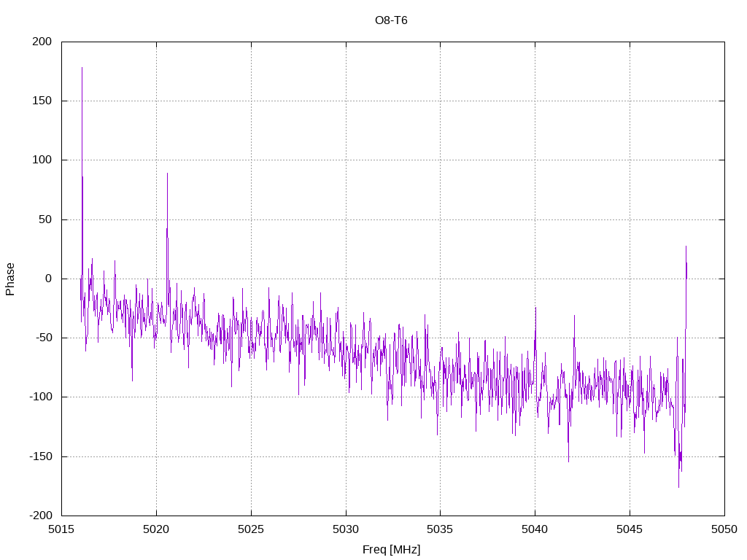
Task: Click the plot title O8-T6
Action: (391, 20)
